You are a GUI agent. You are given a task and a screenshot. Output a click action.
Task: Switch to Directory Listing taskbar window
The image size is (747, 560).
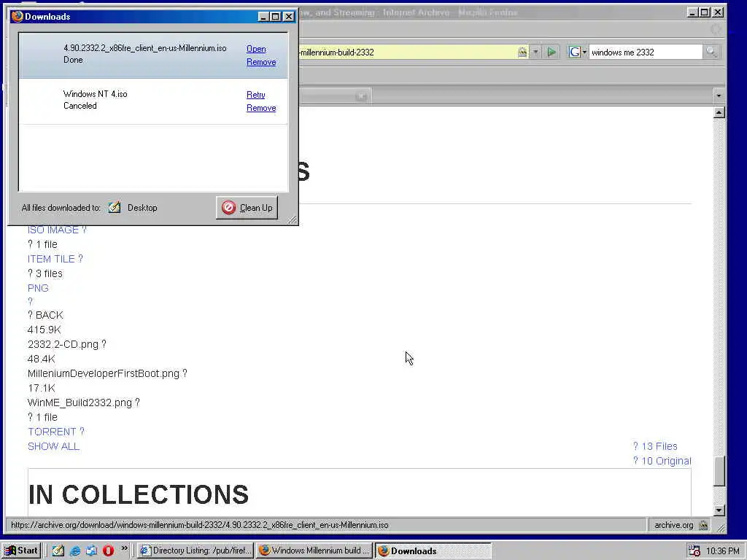[x=196, y=551]
